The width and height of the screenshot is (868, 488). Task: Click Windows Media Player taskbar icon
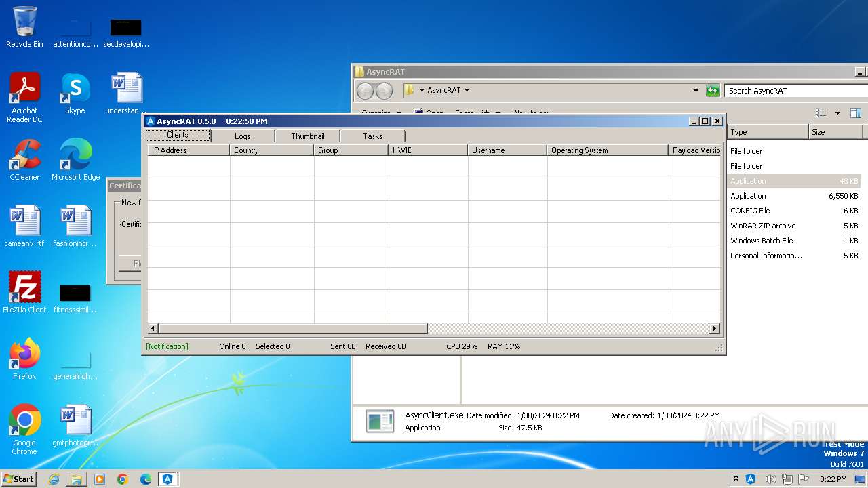coord(100,479)
